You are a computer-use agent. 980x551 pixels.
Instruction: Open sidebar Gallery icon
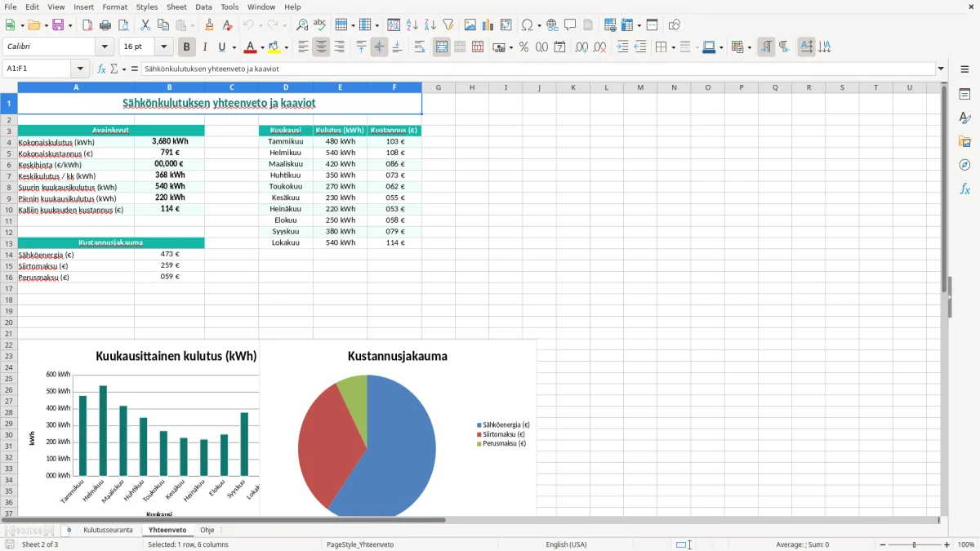coord(964,142)
